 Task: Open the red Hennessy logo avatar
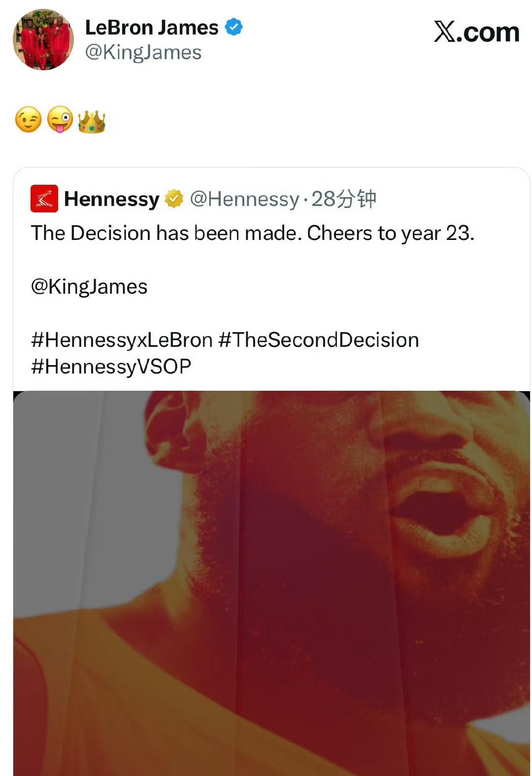pos(44,199)
